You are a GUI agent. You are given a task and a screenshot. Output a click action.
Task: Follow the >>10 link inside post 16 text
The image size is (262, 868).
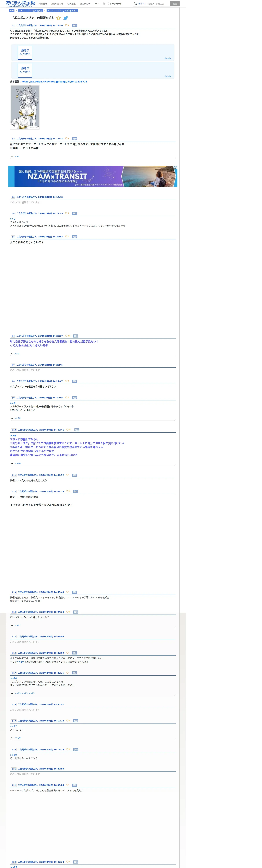coord(20,662)
